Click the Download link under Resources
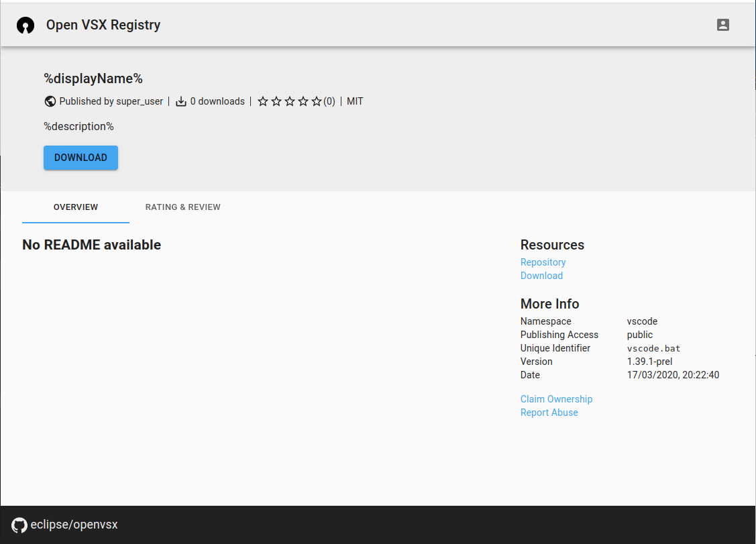 coord(541,275)
